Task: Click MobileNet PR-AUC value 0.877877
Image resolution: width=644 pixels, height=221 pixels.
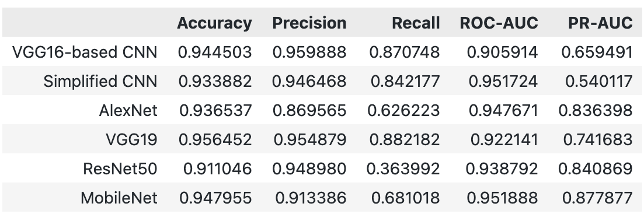Action: click(x=597, y=198)
